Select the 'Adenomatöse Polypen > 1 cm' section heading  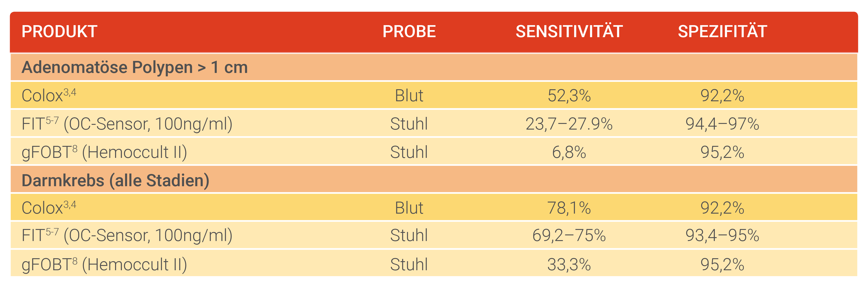pyautogui.click(x=134, y=67)
